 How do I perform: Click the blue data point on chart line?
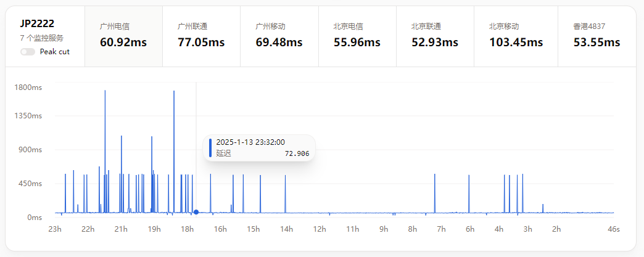point(196,212)
